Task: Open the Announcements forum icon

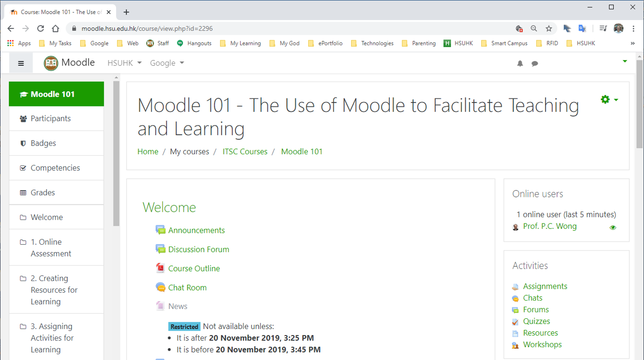Action: coord(160,230)
